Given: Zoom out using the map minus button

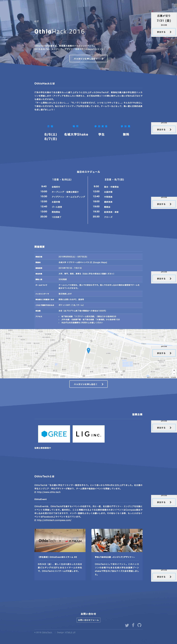Looking at the screenshot, I should tap(174, 374).
